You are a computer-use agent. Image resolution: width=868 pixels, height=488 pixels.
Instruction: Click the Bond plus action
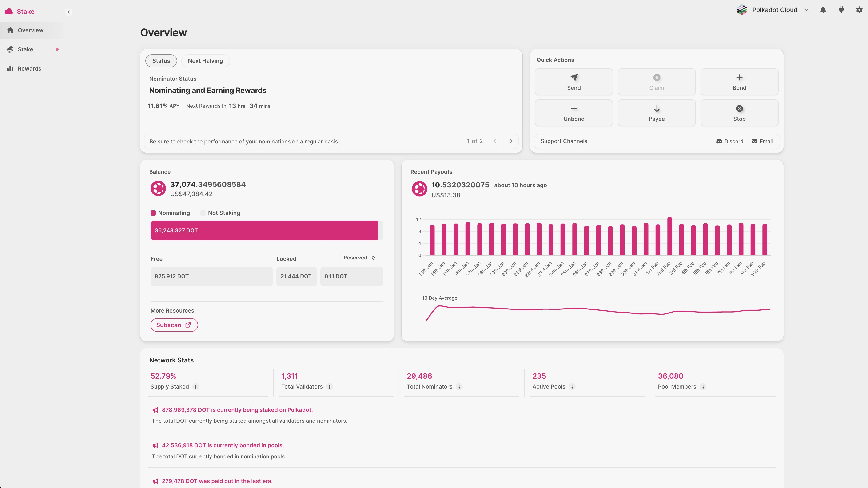coord(739,82)
